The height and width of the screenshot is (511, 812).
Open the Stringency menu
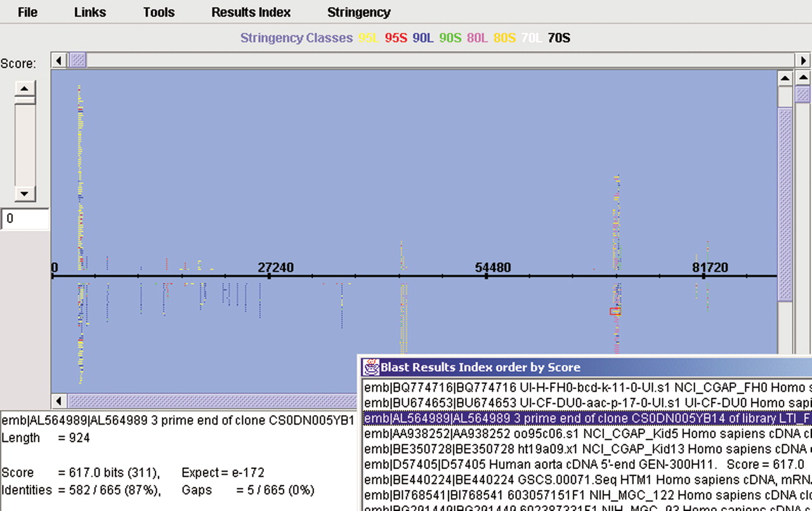click(358, 12)
